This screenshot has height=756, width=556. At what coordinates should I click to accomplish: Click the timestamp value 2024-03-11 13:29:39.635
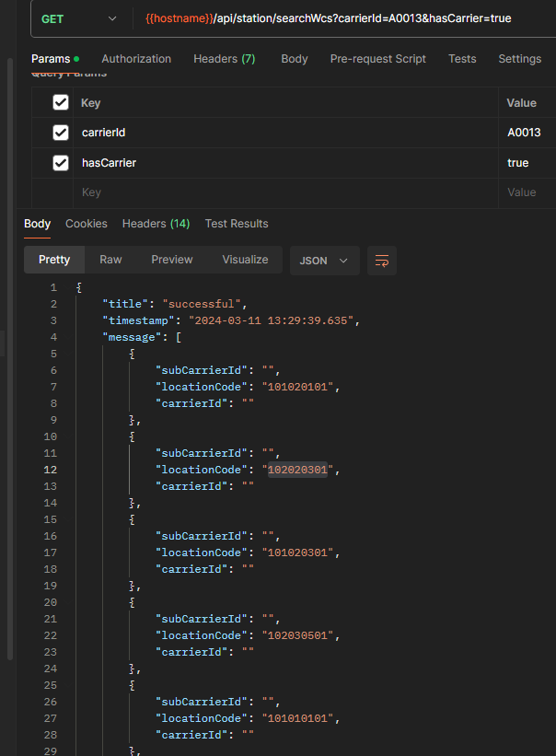coord(272,320)
